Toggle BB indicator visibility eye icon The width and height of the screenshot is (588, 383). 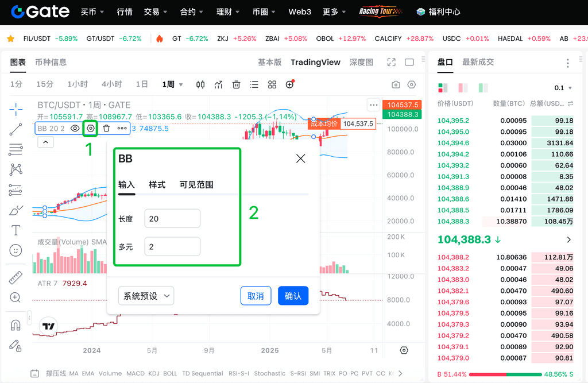point(75,129)
